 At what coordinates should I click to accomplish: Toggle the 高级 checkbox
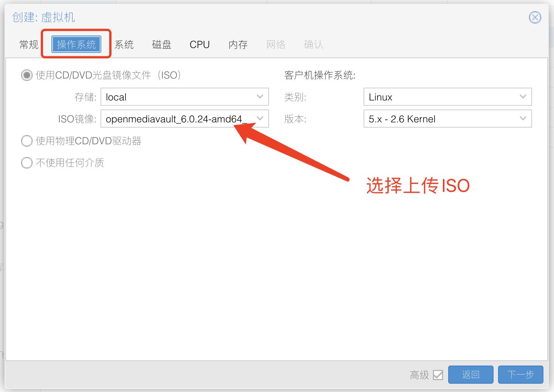pyautogui.click(x=438, y=375)
